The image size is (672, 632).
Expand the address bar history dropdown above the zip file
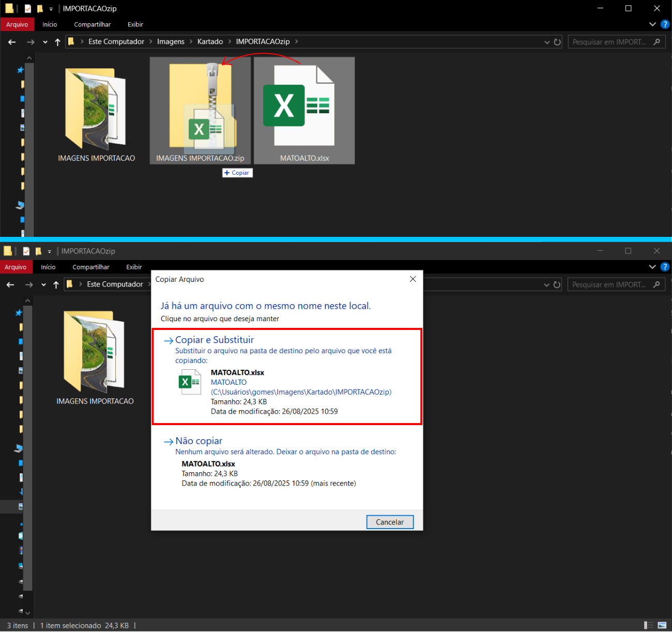pos(547,42)
